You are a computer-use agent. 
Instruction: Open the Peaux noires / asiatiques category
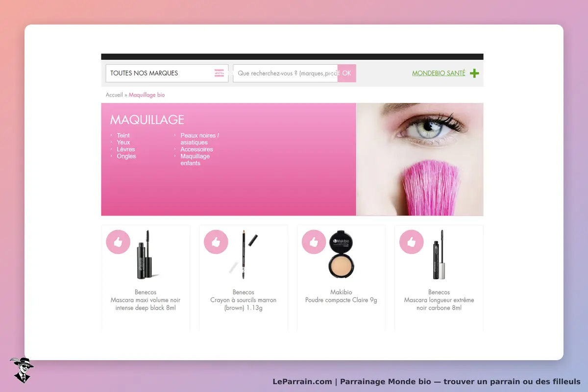click(x=199, y=139)
